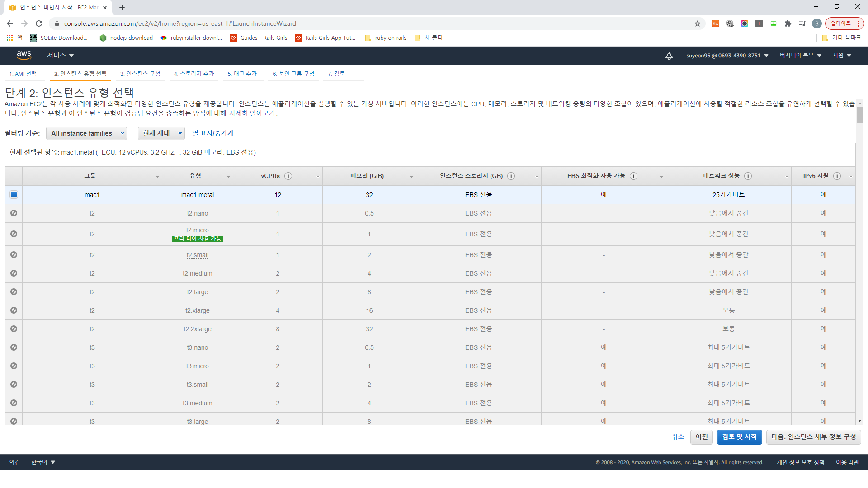868x488 pixels.
Task: Open the 메모리 (GiB) column sort arrow
Action: pos(411,177)
